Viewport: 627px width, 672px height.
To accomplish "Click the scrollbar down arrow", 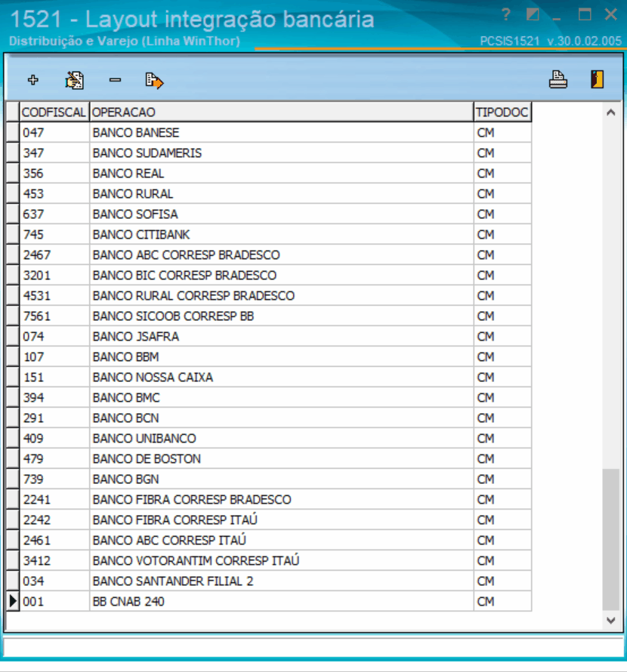I will point(611,620).
